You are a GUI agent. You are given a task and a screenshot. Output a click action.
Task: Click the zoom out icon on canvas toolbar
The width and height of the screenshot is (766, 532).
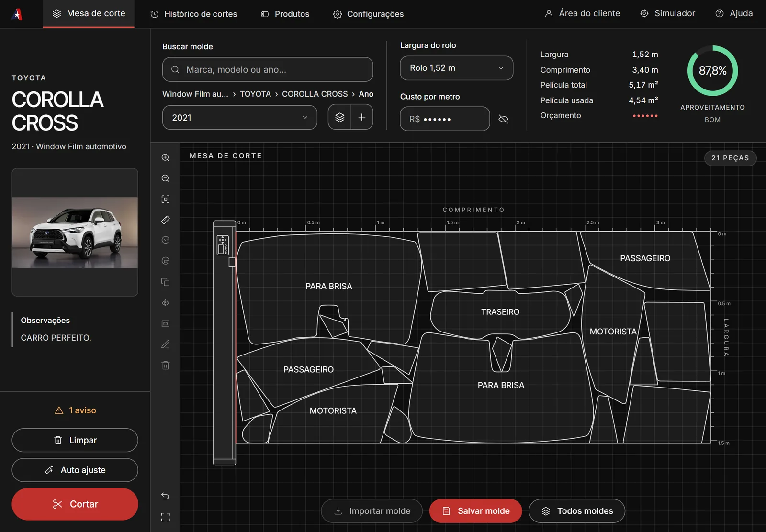(x=166, y=178)
